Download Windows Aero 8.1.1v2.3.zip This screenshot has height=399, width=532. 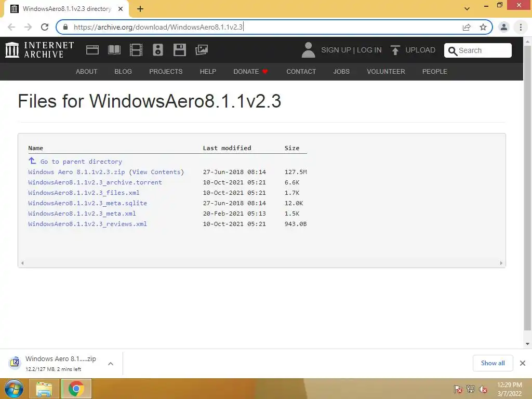77,172
